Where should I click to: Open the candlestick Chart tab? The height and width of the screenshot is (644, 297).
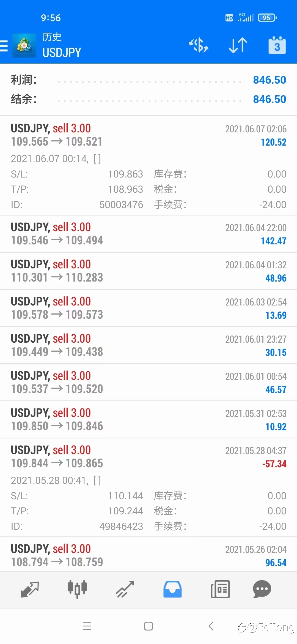click(x=77, y=589)
